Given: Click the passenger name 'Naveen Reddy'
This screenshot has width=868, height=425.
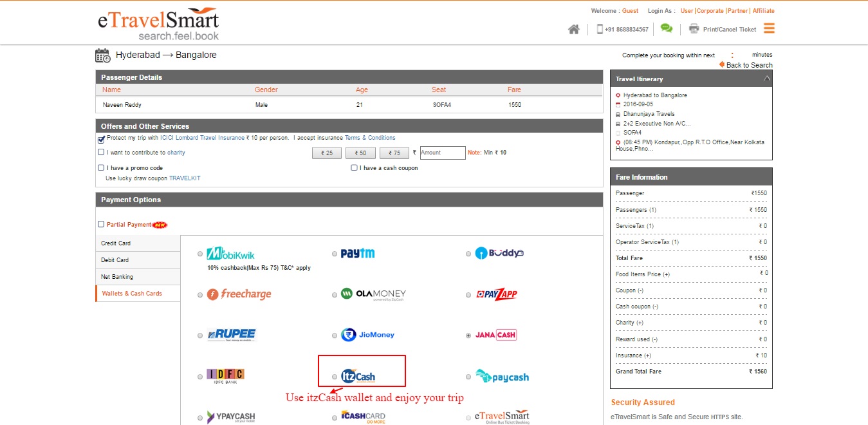Looking at the screenshot, I should coord(122,105).
